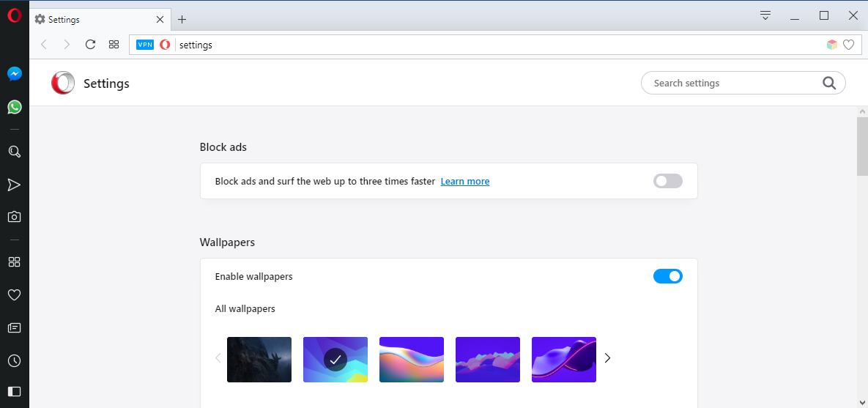Open the cube extension icon in address bar
This screenshot has height=408, width=868.
click(x=832, y=45)
